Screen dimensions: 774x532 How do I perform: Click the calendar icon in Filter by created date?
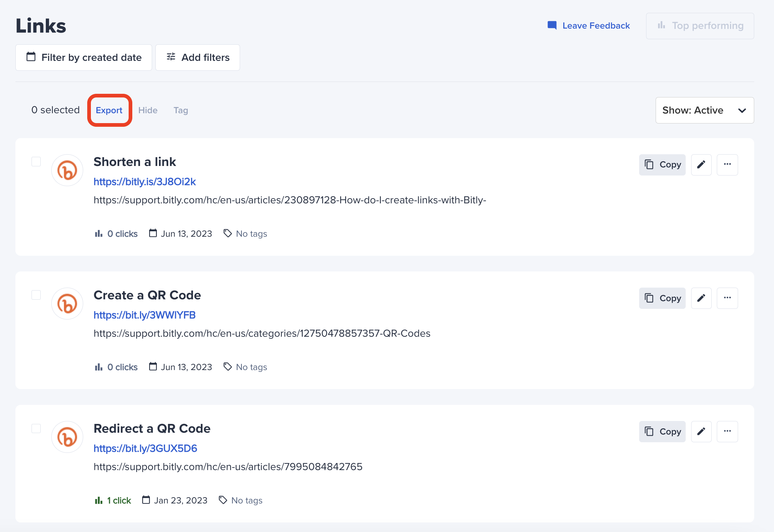(x=31, y=57)
